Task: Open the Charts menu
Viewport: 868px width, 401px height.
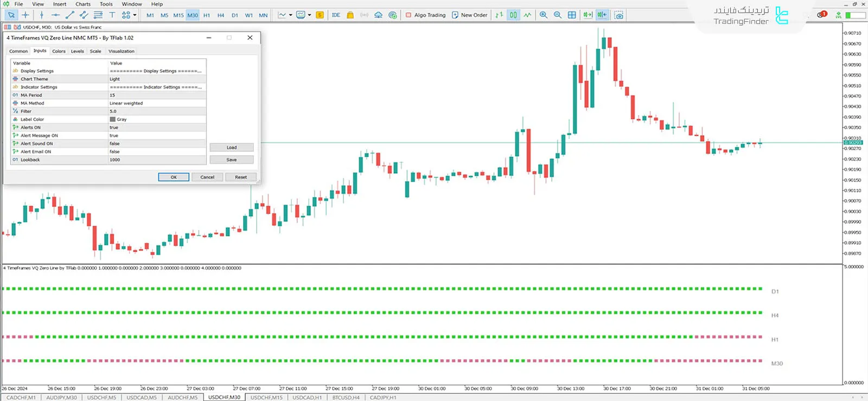Action: click(83, 4)
